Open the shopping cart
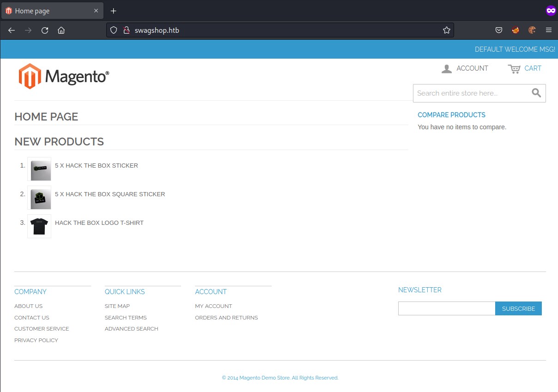This screenshot has width=558, height=392. [525, 68]
